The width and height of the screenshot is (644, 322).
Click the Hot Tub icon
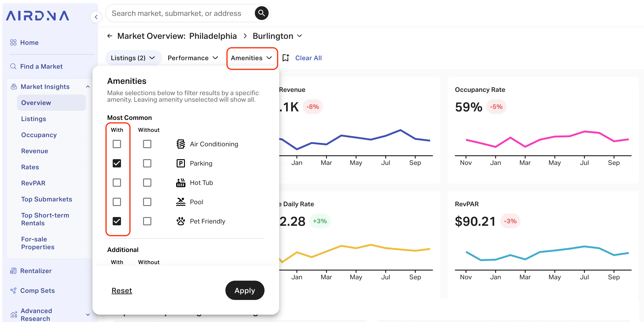tap(181, 183)
